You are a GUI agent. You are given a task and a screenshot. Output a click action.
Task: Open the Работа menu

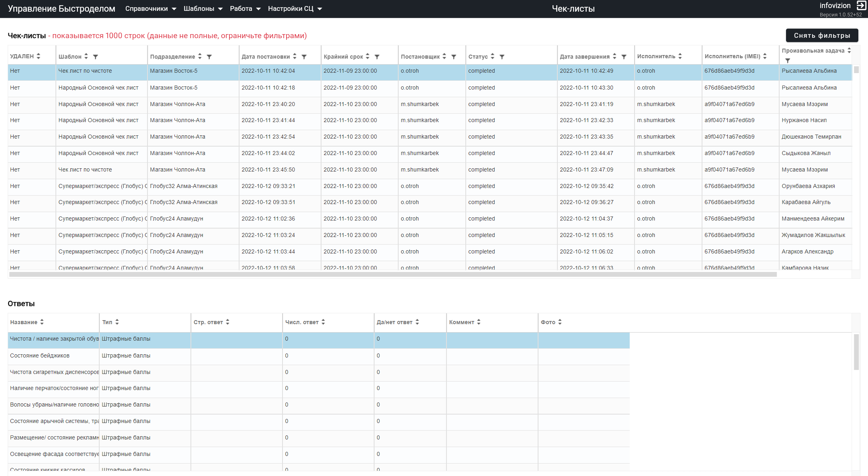point(245,9)
